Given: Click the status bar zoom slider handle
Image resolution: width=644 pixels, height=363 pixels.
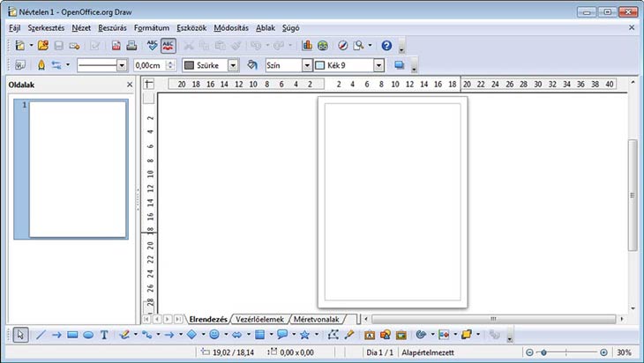Looking at the screenshot, I should tap(543, 352).
